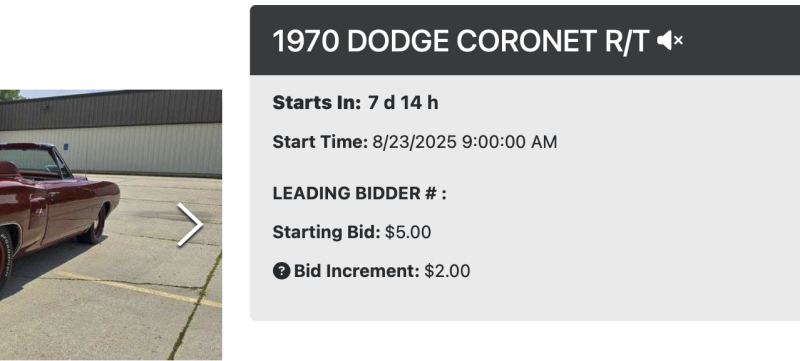Click the $5.00 starting bid amount
This screenshot has height=361, width=800.
408,232
